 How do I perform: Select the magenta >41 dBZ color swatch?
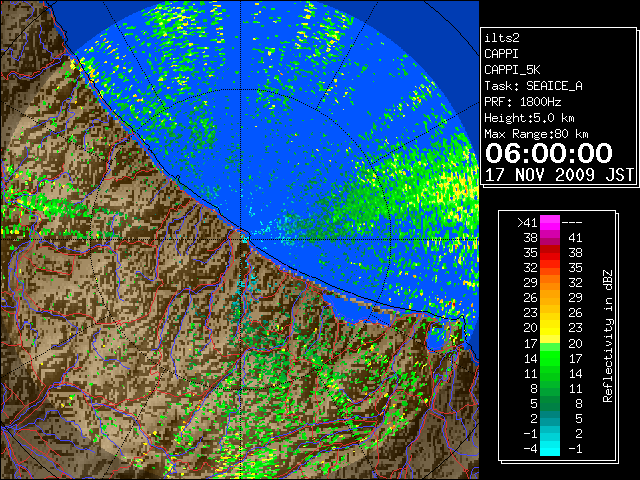pyautogui.click(x=550, y=222)
